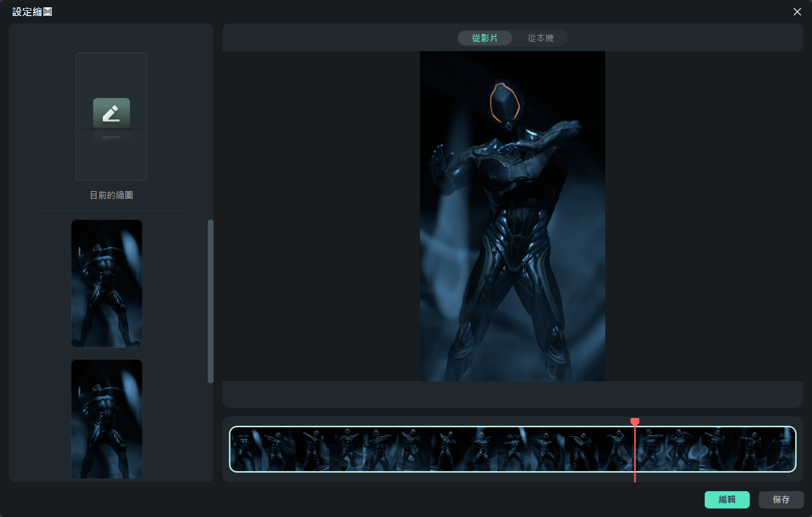Click the red playhead marker on filmstrip
The height and width of the screenshot is (517, 812).
click(x=634, y=421)
